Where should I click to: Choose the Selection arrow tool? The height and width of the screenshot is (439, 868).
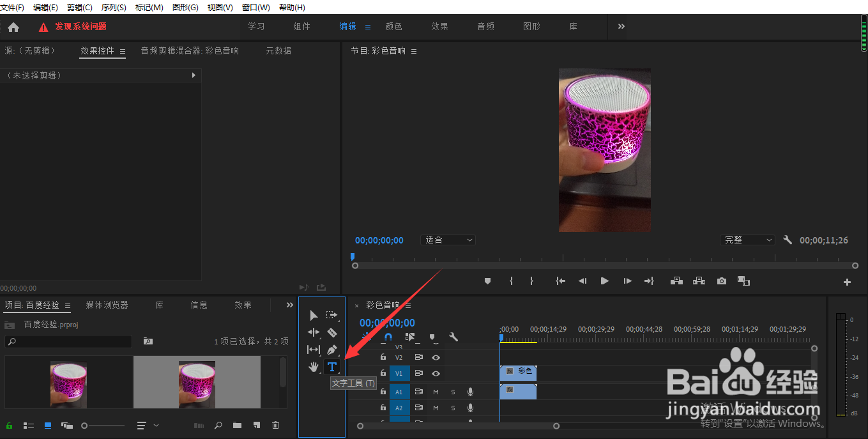(314, 315)
